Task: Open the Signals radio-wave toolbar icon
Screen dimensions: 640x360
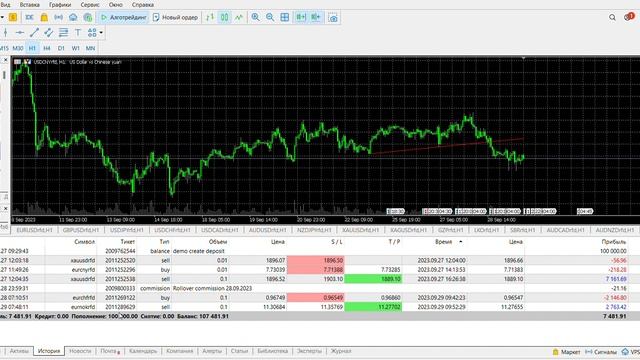Action: click(58, 17)
